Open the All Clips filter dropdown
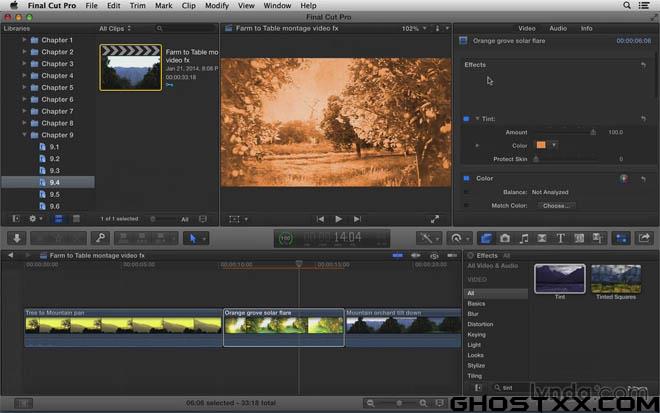The height and width of the screenshot is (413, 660). pyautogui.click(x=115, y=28)
